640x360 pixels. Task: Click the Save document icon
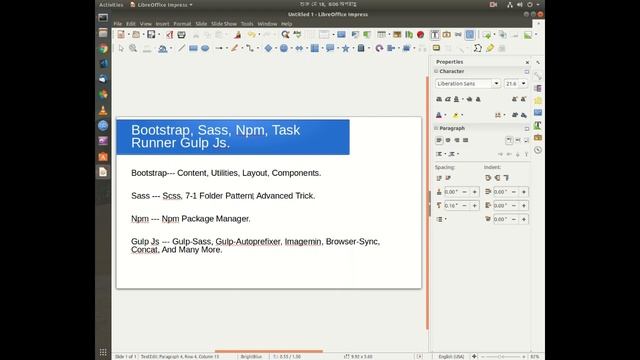151,35
